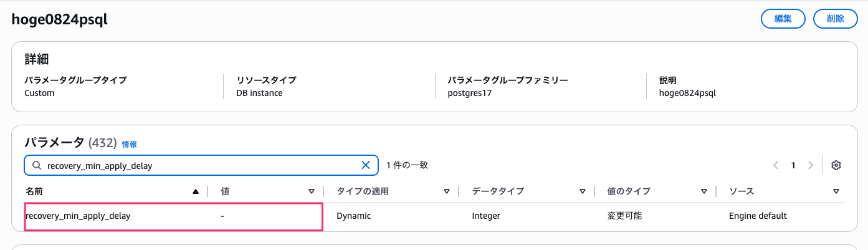868x250 pixels.
Task: Click the postgres17 family value
Action: pos(470,93)
